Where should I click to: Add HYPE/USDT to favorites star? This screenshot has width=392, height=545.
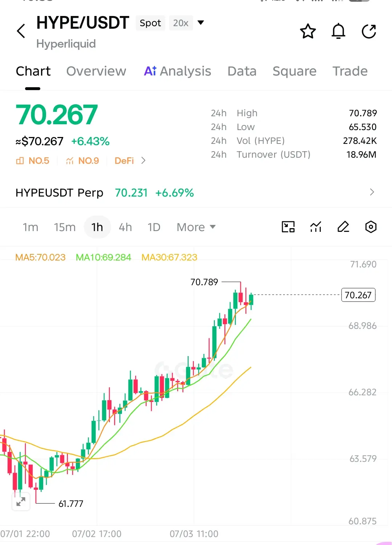pos(308,31)
